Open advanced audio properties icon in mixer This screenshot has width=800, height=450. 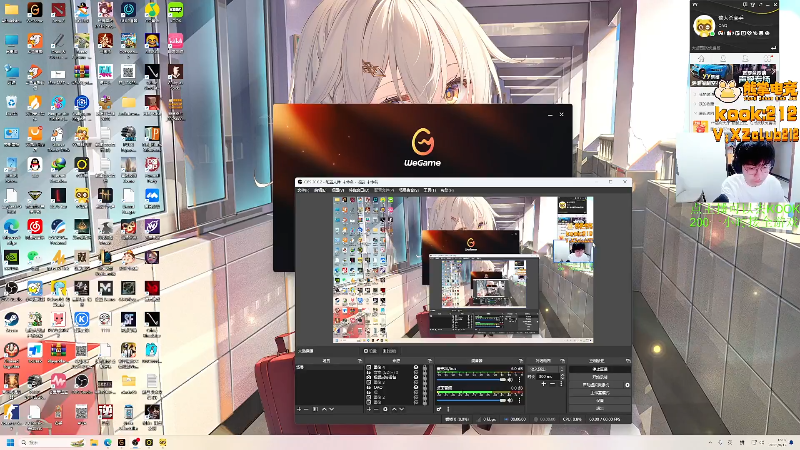click(x=439, y=409)
